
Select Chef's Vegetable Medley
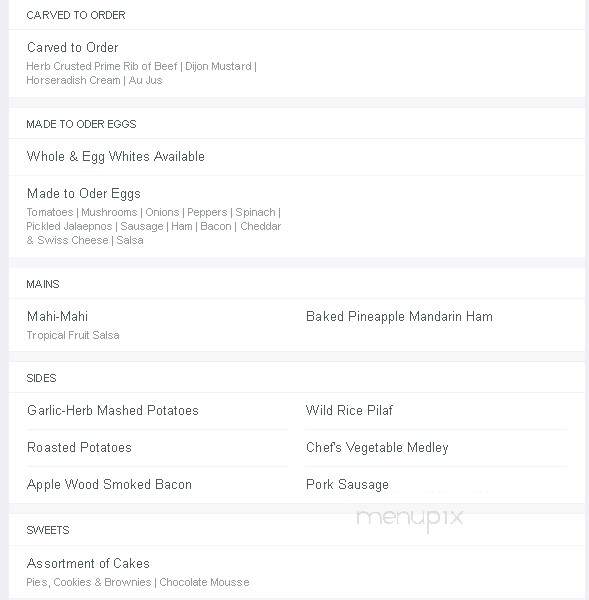click(x=377, y=448)
